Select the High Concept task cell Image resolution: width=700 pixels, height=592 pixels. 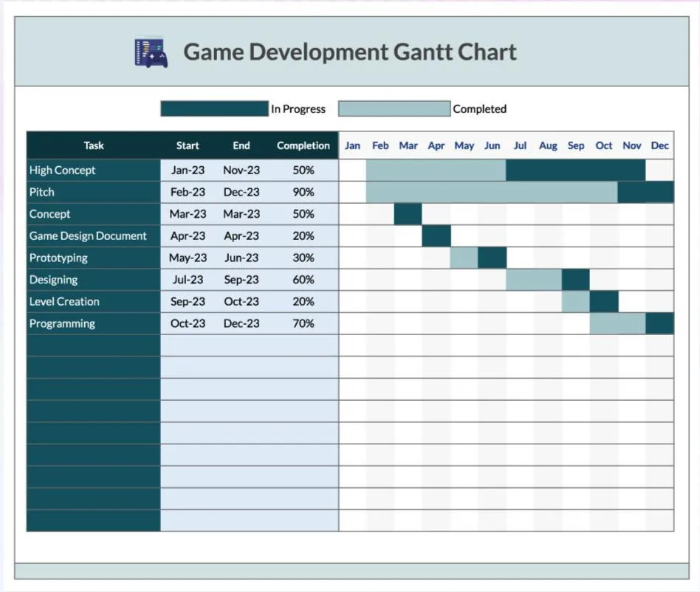[x=94, y=170]
